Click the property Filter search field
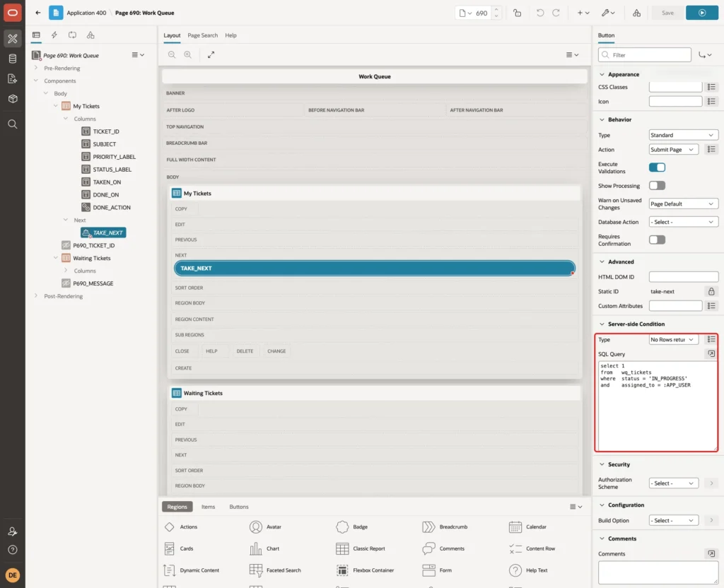The width and height of the screenshot is (724, 588). 645,55
